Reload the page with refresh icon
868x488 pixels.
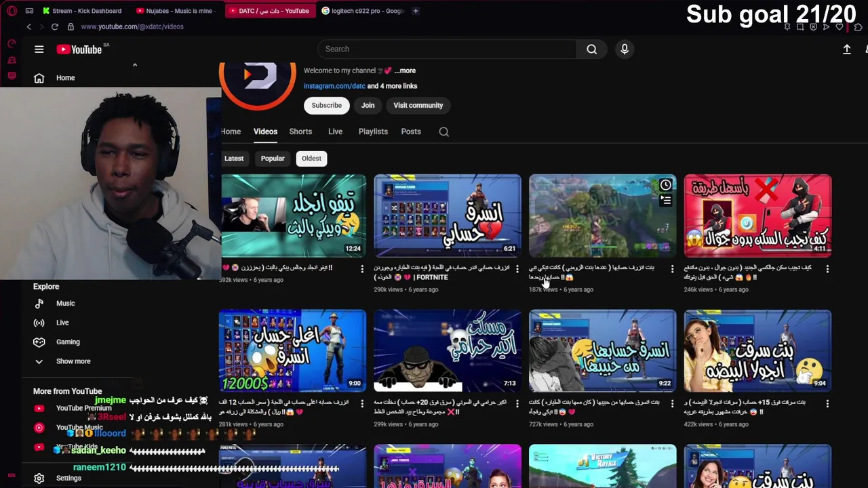click(x=54, y=26)
